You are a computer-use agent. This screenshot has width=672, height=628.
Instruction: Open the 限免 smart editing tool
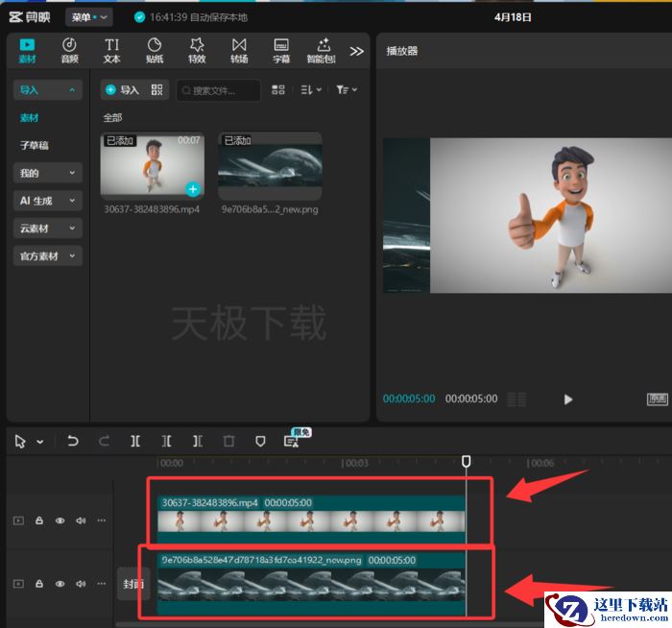click(x=292, y=441)
